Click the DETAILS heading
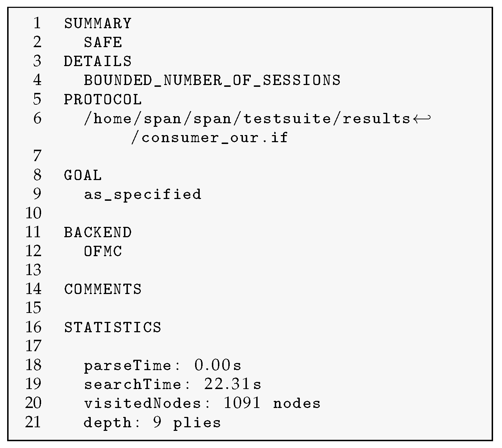This screenshot has height=448, width=502. tap(98, 61)
